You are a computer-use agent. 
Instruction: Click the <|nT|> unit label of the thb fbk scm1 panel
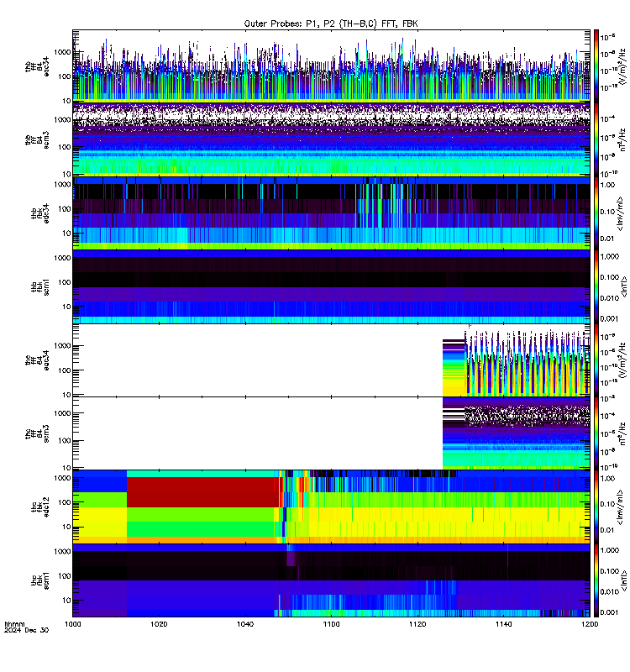pos(624,286)
